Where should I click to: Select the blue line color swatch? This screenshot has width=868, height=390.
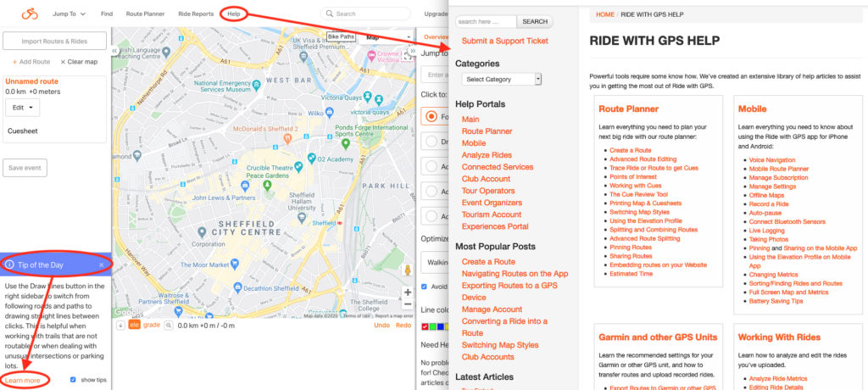click(x=440, y=326)
